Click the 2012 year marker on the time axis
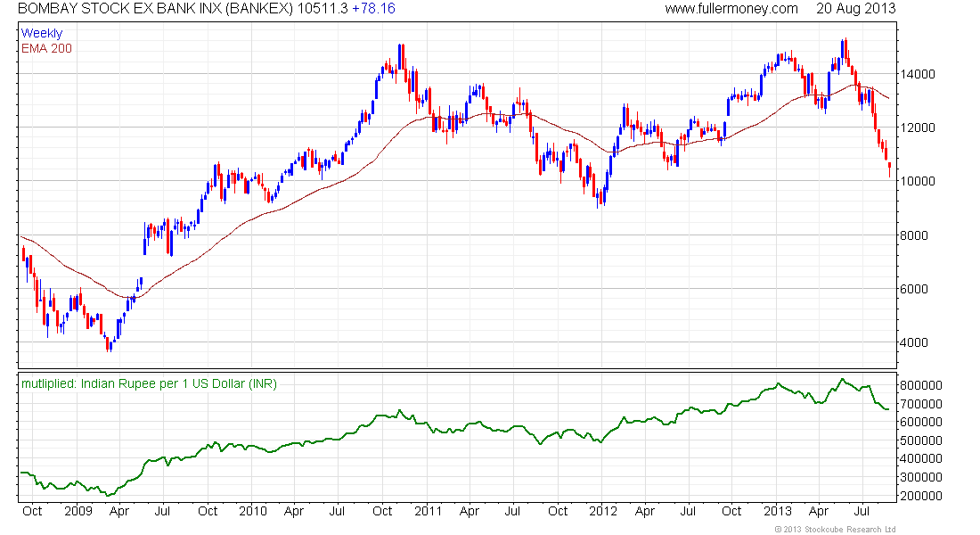Image resolution: width=980 pixels, height=535 pixels. tap(601, 511)
